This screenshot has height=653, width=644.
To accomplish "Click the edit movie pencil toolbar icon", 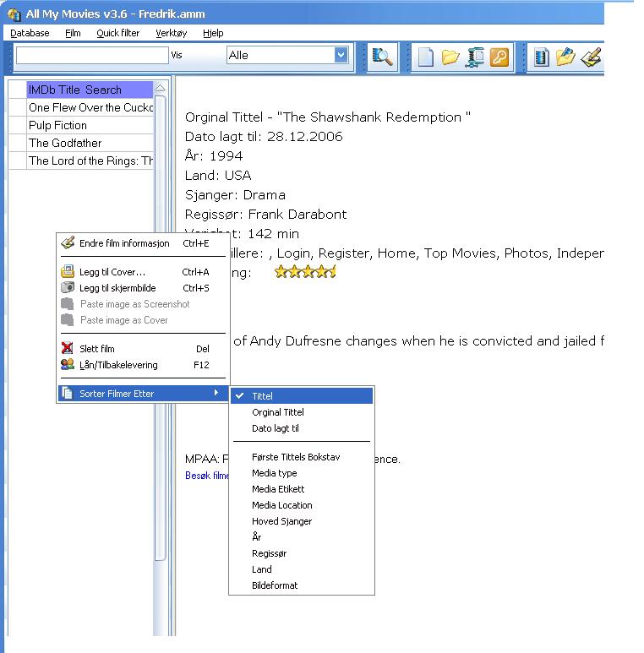I will tap(591, 57).
